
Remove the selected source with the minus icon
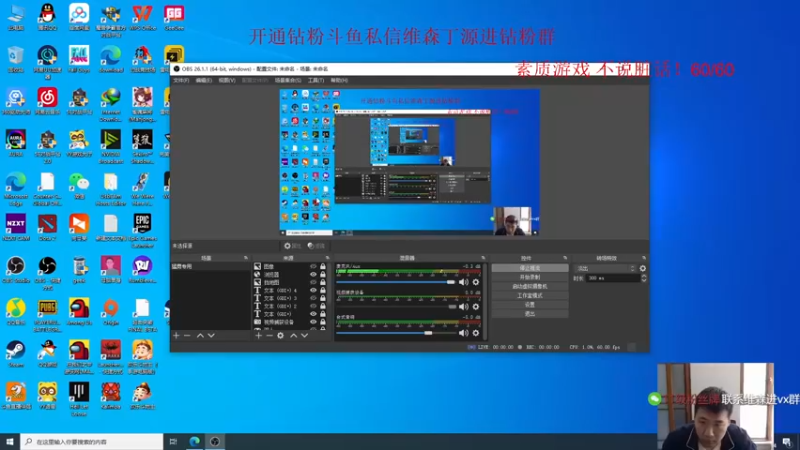point(269,336)
